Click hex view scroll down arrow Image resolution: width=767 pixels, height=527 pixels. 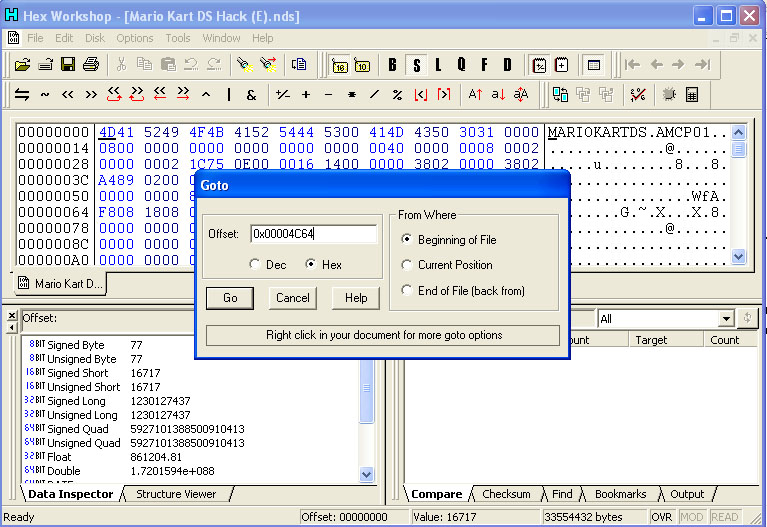(739, 256)
